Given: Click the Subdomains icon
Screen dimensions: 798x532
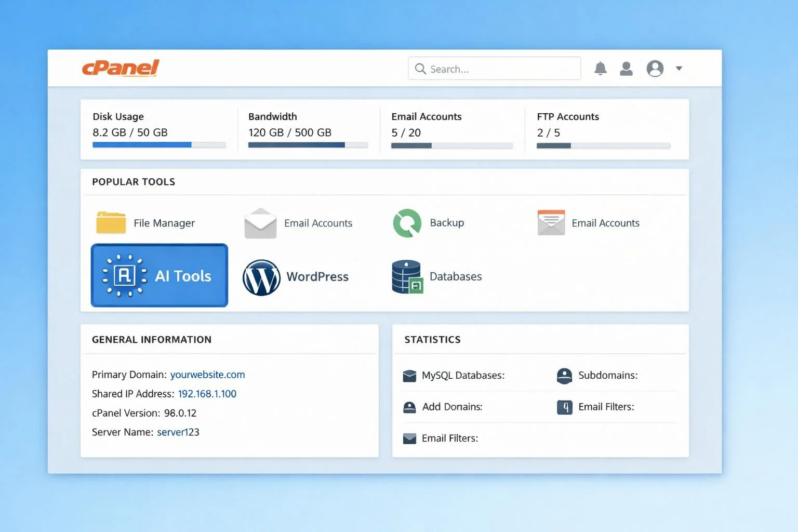Looking at the screenshot, I should point(564,376).
